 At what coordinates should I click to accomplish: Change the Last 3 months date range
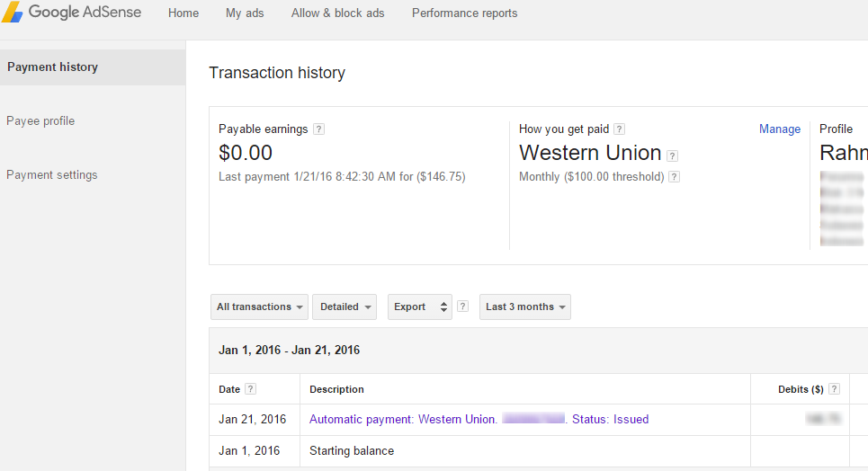tap(525, 307)
